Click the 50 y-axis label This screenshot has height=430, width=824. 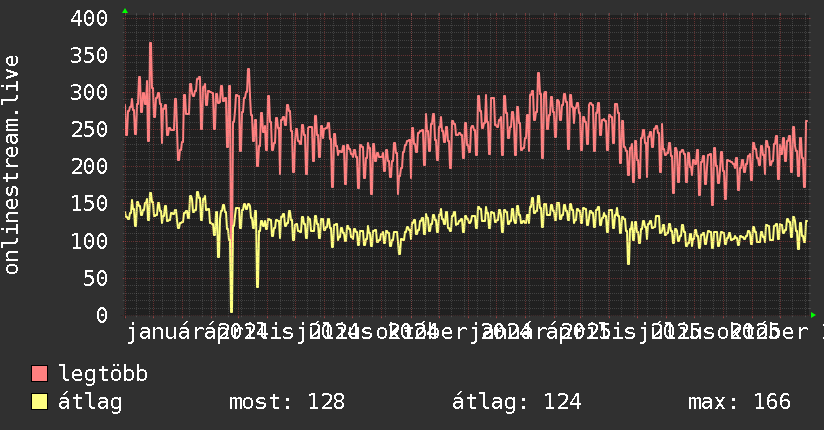click(96, 279)
